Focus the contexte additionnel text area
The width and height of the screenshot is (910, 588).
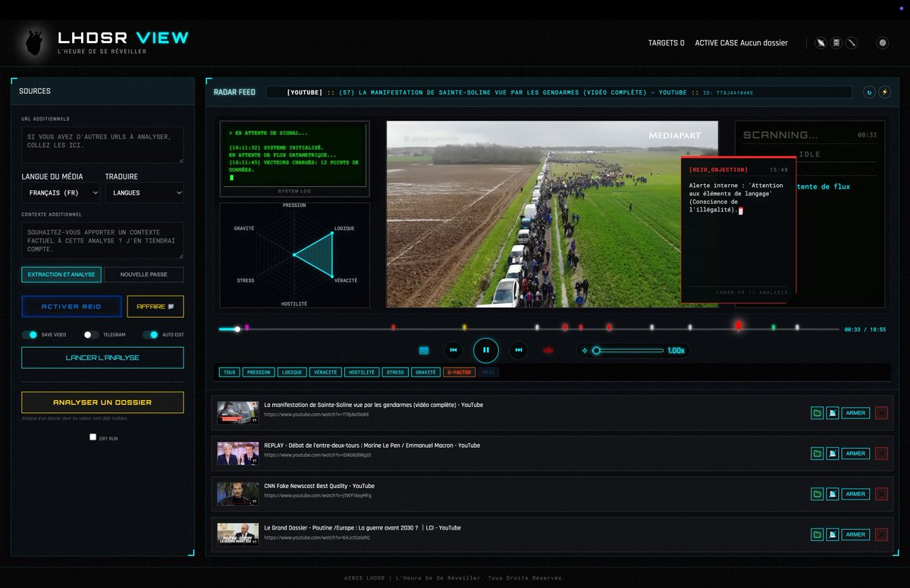(102, 241)
